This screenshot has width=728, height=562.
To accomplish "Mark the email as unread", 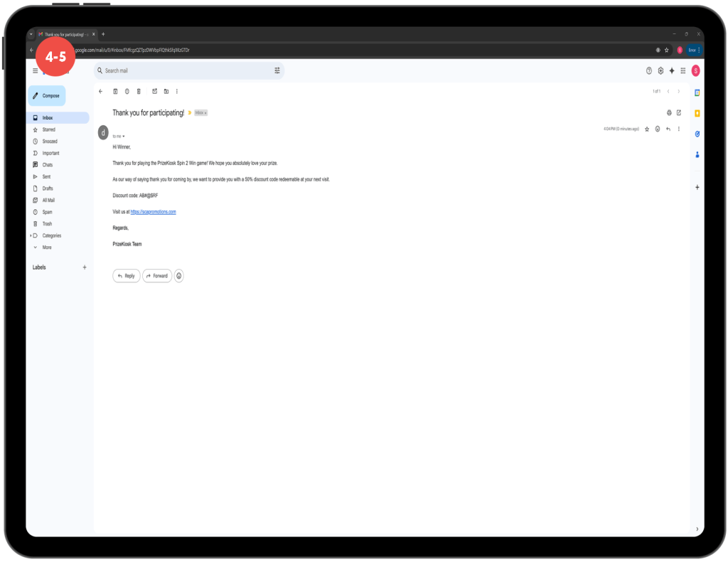I will tap(154, 91).
